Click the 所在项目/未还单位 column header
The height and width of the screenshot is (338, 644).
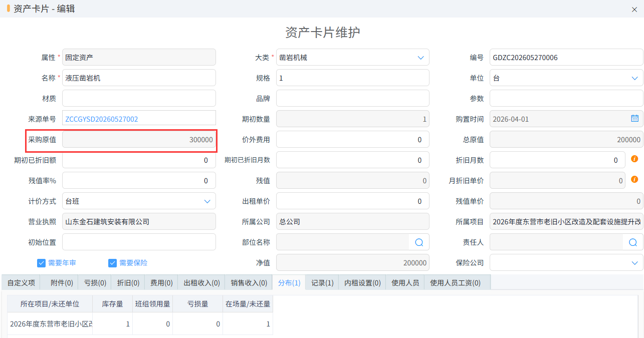50,304
